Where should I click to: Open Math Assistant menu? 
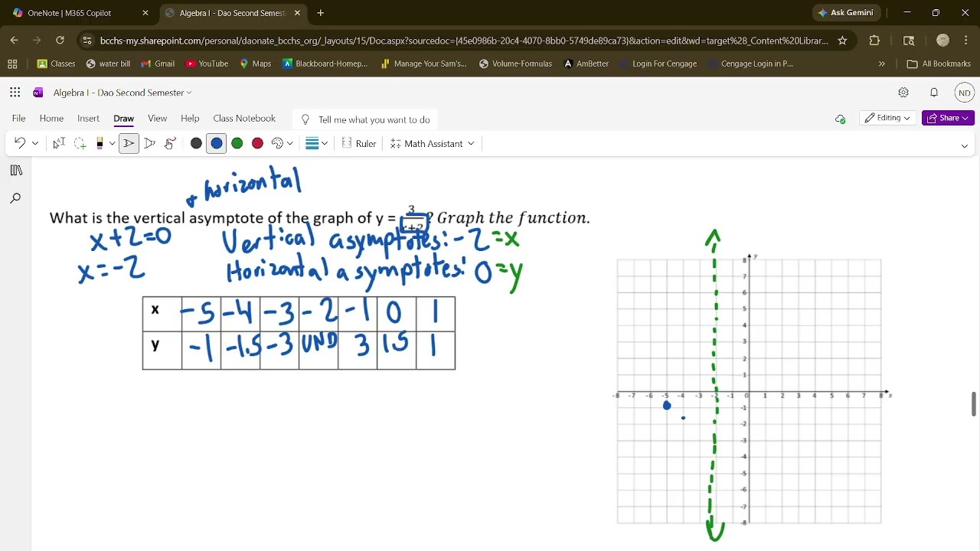432,143
